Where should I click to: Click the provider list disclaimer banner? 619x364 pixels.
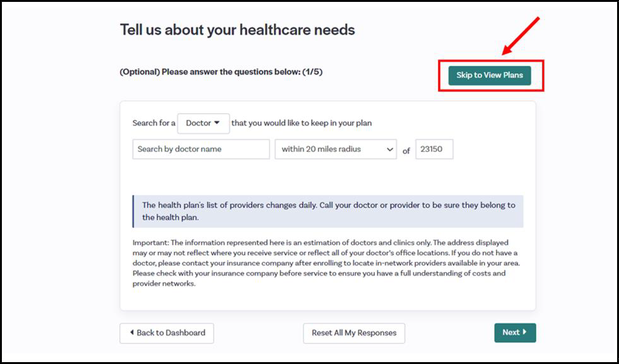[328, 211]
